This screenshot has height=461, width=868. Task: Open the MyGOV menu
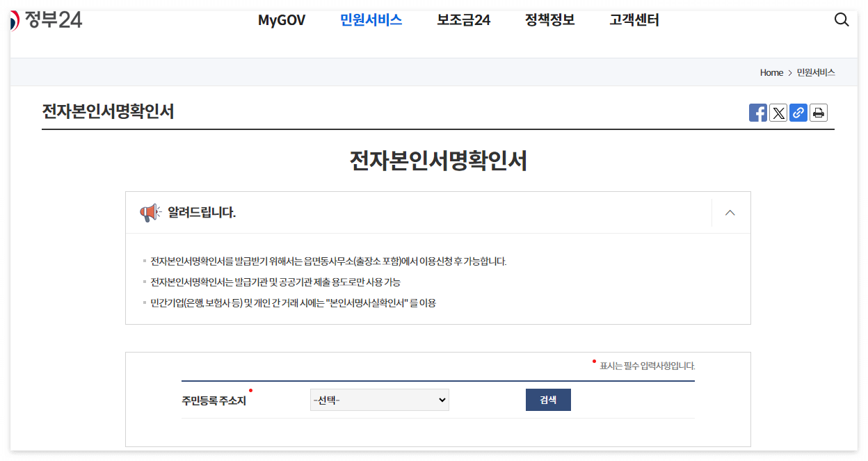[x=282, y=20]
